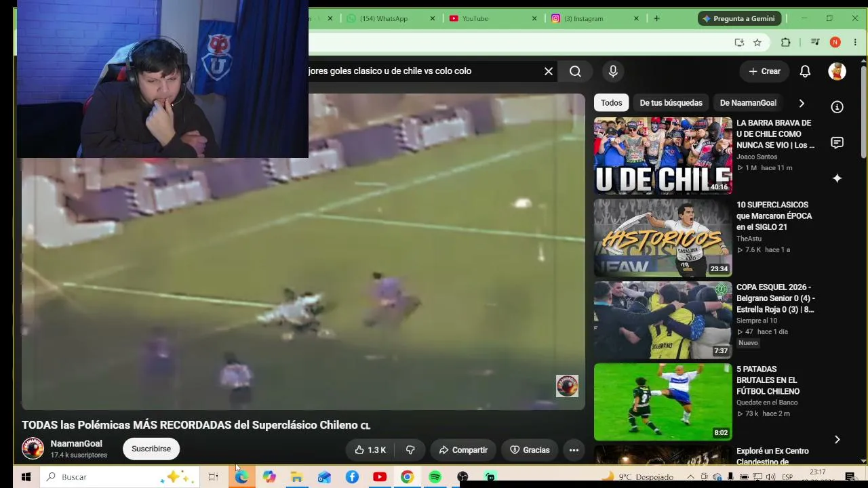The height and width of the screenshot is (488, 868).
Task: Click the video player to pause playback
Action: pos(303,251)
